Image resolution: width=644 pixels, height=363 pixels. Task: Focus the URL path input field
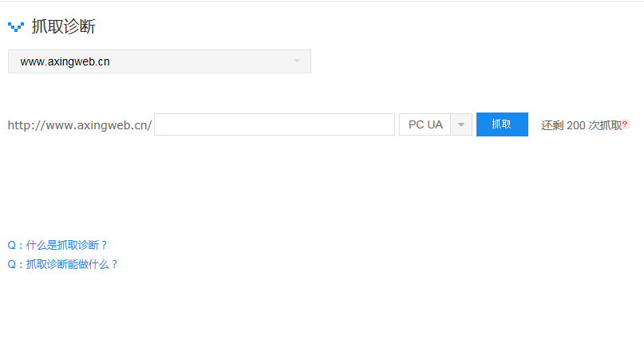pos(275,124)
